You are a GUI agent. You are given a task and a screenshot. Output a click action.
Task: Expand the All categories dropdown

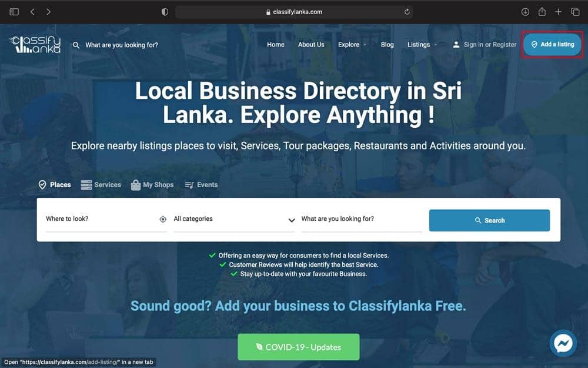234,219
